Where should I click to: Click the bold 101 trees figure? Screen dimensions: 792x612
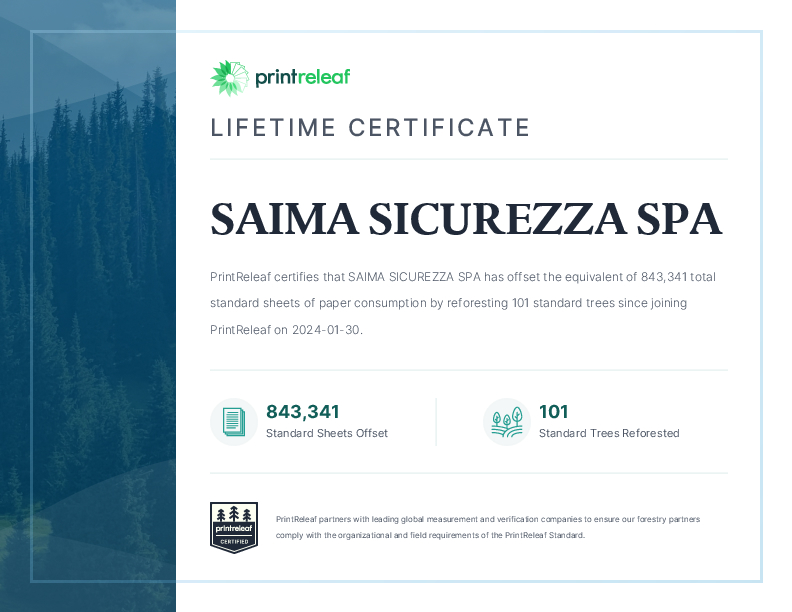[553, 411]
